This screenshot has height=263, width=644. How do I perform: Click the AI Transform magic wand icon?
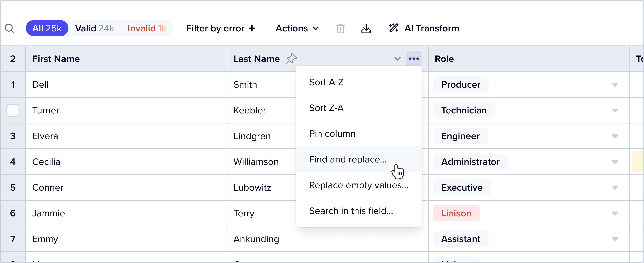click(394, 28)
